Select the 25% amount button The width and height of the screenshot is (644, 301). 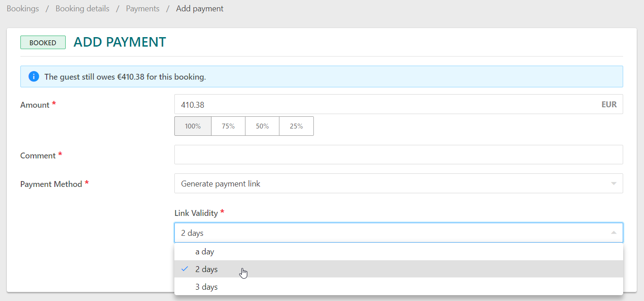tap(296, 126)
